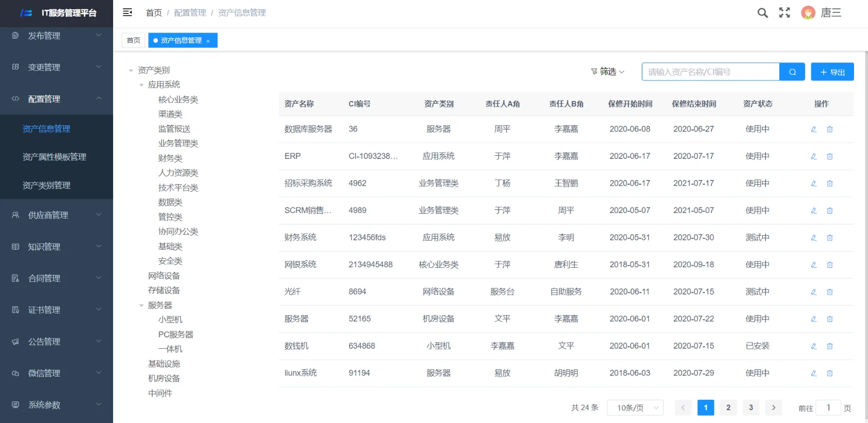This screenshot has width=868, height=423.
Task: Open the header search magnifier icon
Action: [763, 13]
